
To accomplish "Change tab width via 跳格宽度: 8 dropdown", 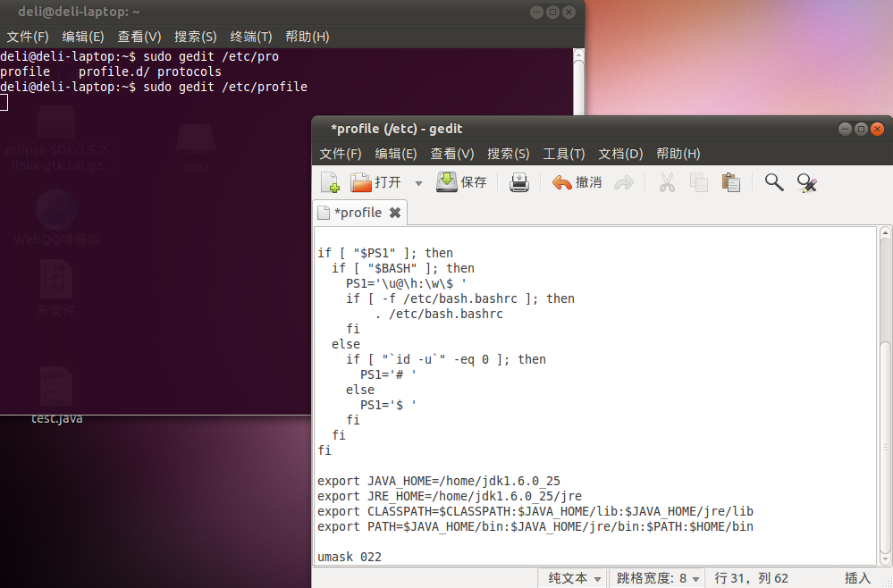I will pos(657,577).
